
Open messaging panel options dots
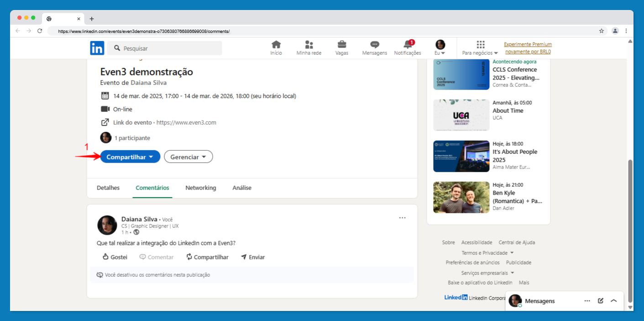point(587,301)
